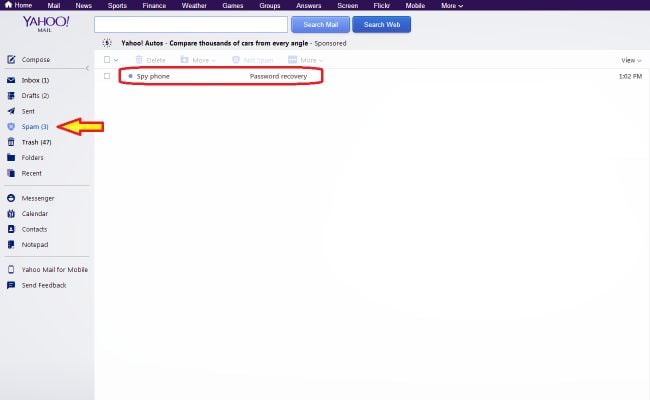650x400 pixels.
Task: Click the Trash bin icon in sidebar
Action: tap(11, 142)
